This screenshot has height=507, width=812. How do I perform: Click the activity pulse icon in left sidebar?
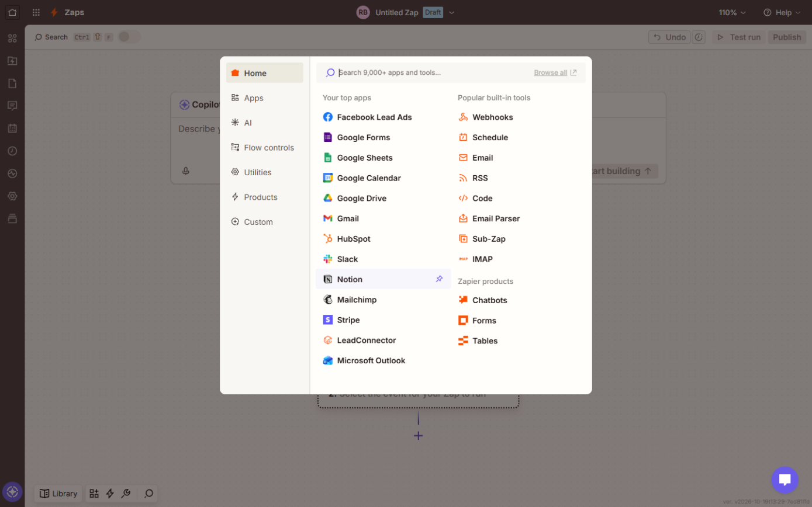(12, 173)
